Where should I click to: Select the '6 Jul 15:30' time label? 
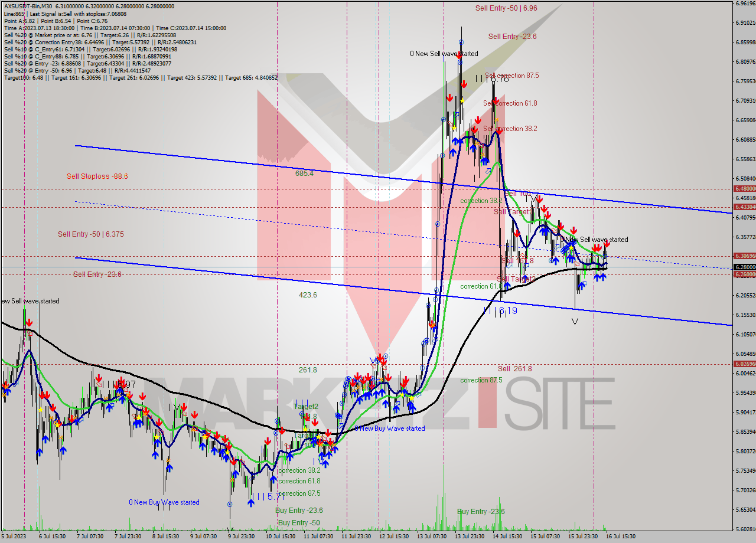click(x=52, y=537)
